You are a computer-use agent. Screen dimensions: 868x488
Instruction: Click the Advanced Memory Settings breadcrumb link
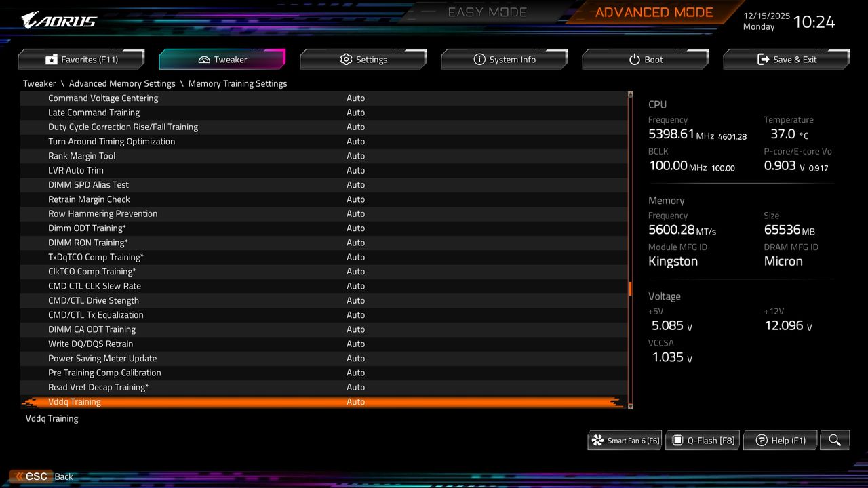point(122,83)
